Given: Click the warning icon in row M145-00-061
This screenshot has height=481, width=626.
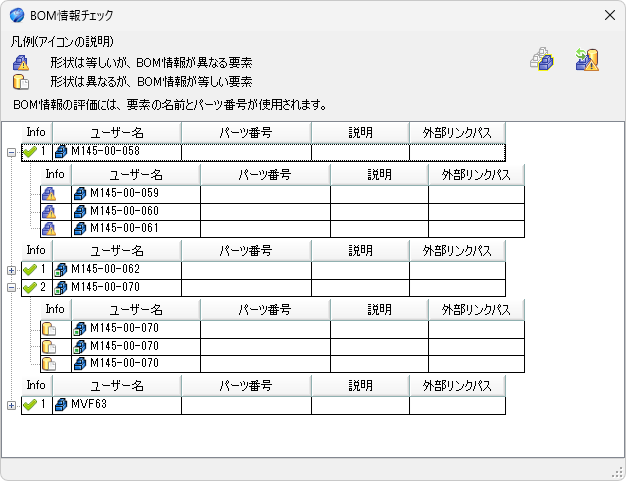Looking at the screenshot, I should [x=49, y=229].
